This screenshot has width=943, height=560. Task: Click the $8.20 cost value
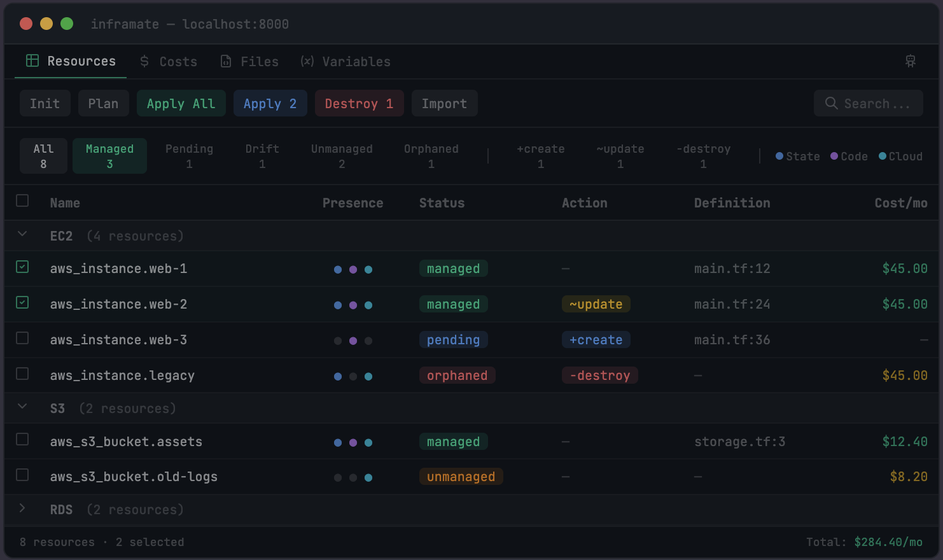pyautogui.click(x=909, y=477)
